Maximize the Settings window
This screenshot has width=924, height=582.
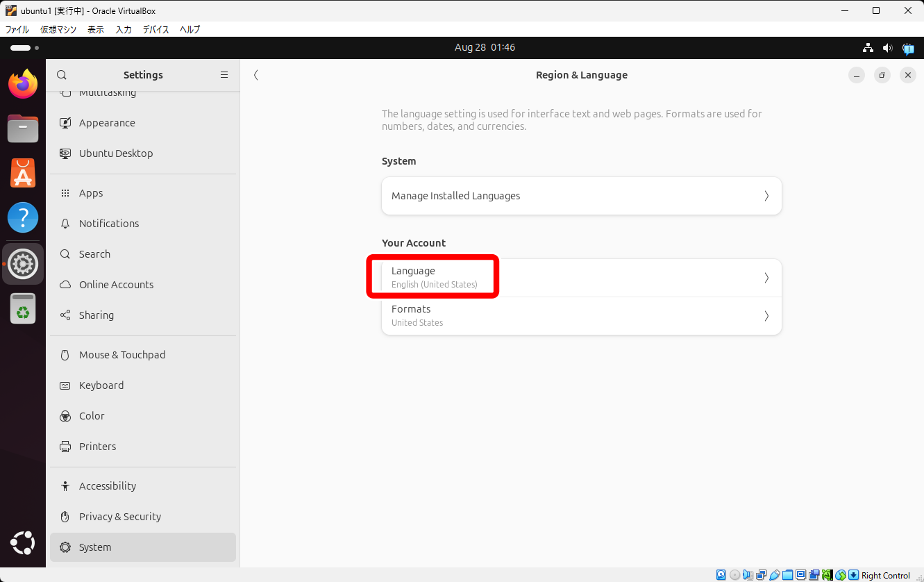pos(882,75)
